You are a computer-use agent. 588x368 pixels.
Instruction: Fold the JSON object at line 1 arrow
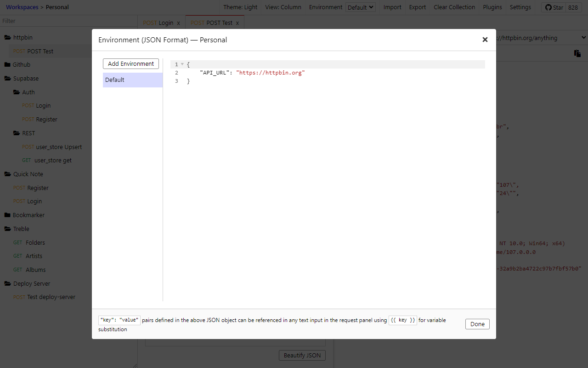[x=182, y=64]
